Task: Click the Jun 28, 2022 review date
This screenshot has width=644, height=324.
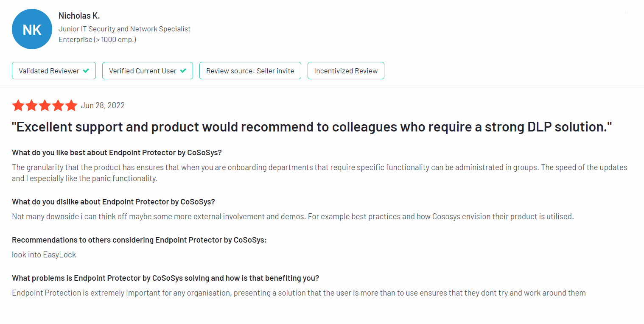Action: (103, 105)
